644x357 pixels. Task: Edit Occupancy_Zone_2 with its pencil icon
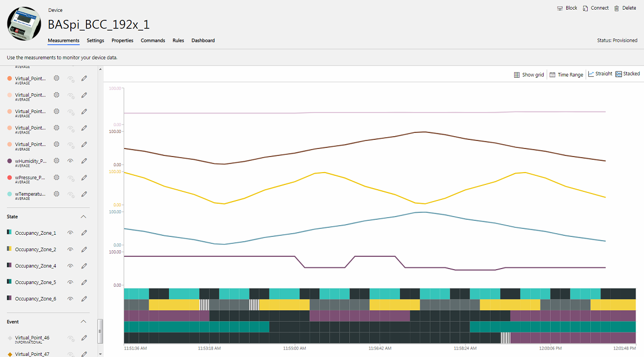tap(84, 249)
